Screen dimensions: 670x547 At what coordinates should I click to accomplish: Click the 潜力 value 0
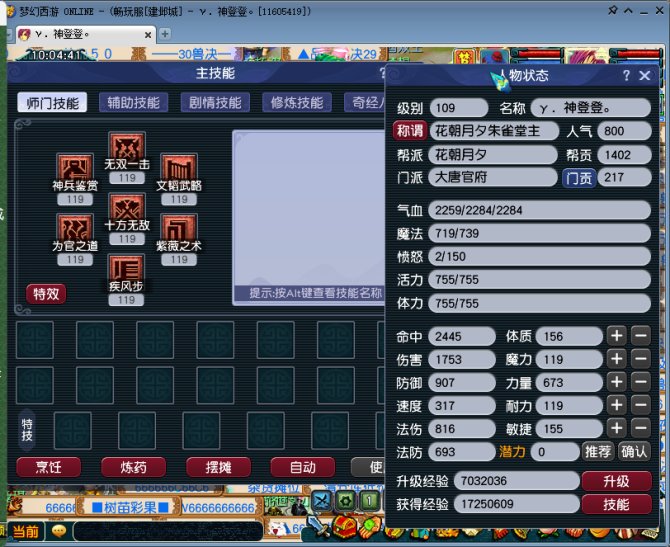tap(555, 452)
